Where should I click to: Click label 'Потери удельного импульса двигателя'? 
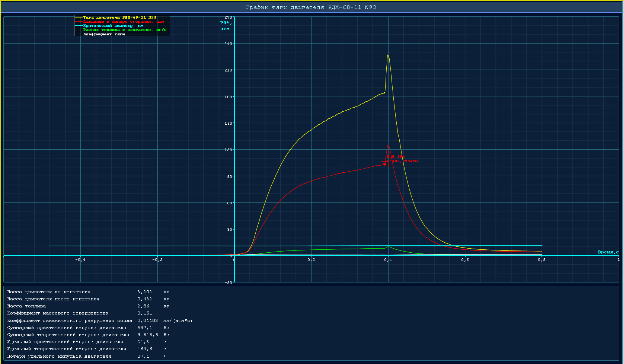point(59,356)
